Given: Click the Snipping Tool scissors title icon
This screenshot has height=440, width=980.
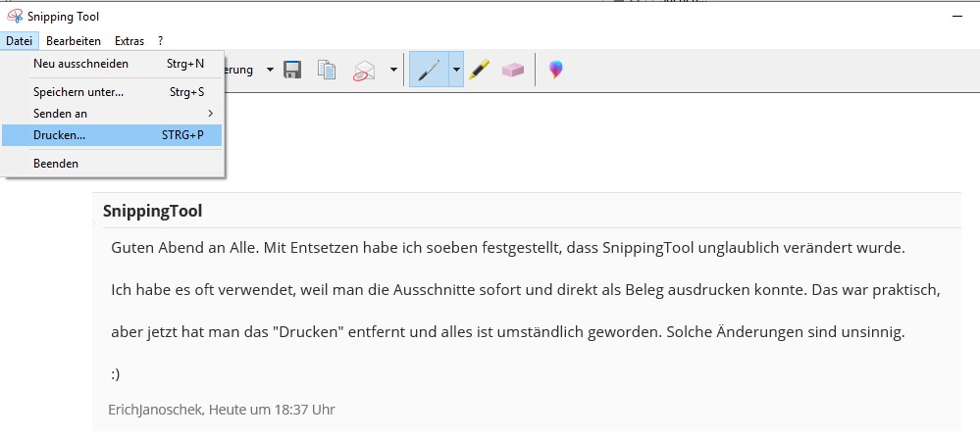Looking at the screenshot, I should pos(15,17).
